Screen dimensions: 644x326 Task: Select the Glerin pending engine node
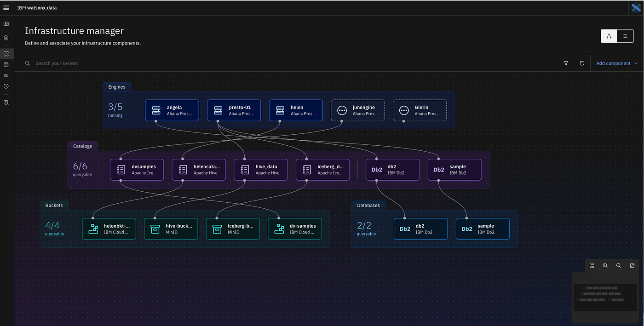[x=420, y=110]
